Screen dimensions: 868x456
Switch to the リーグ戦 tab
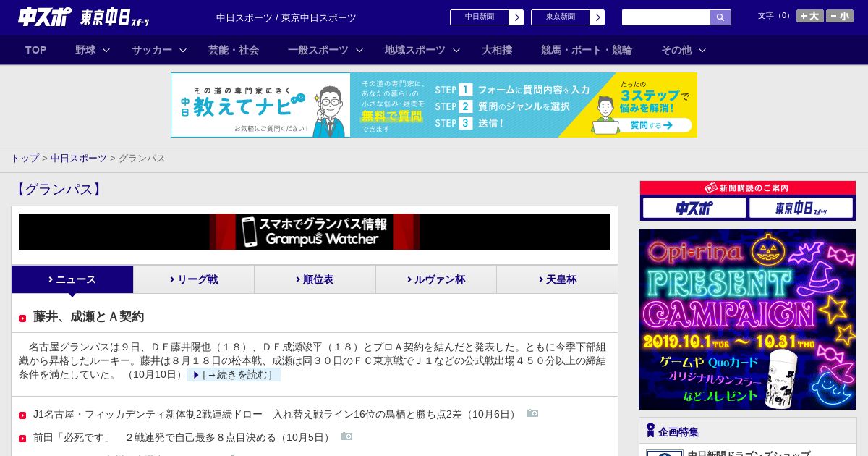point(194,279)
